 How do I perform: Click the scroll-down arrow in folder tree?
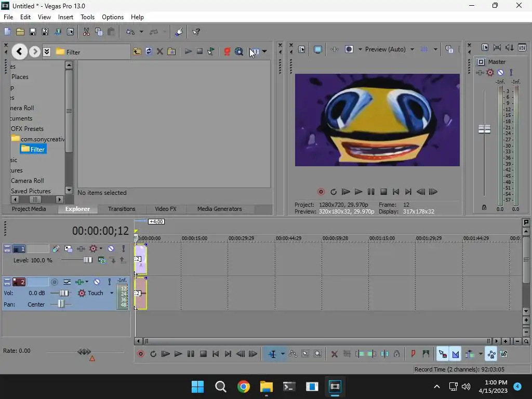(x=69, y=190)
